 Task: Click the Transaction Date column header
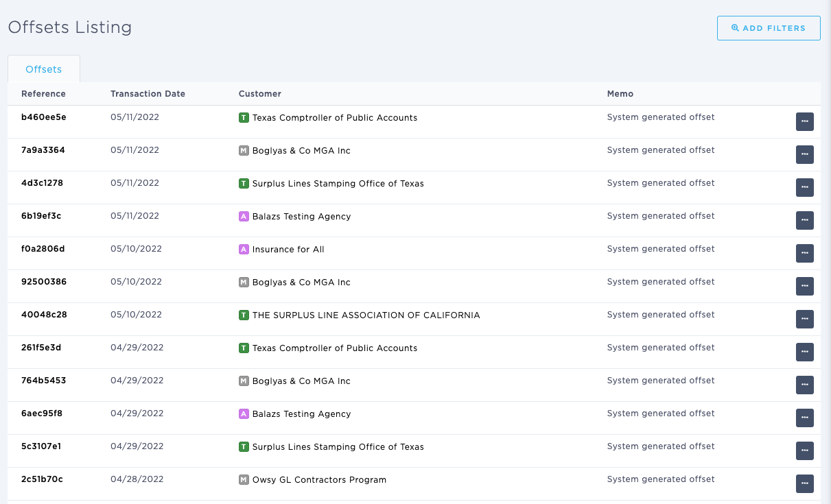(148, 94)
